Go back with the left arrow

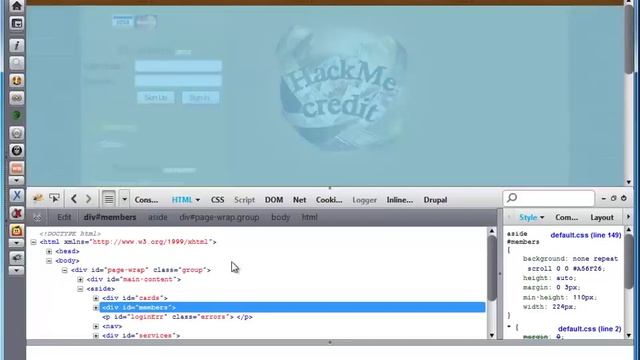point(74,199)
